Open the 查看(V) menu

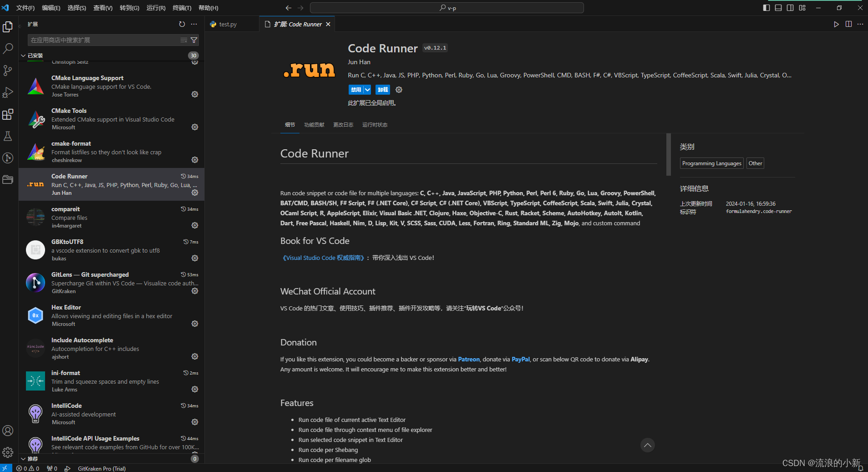point(103,8)
